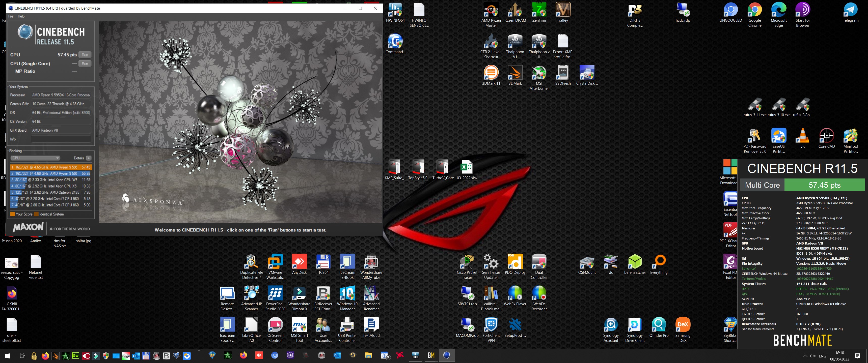Image resolution: width=868 pixels, height=363 pixels.
Task: Launch 3DMark 11 desktop icon
Action: 491,75
